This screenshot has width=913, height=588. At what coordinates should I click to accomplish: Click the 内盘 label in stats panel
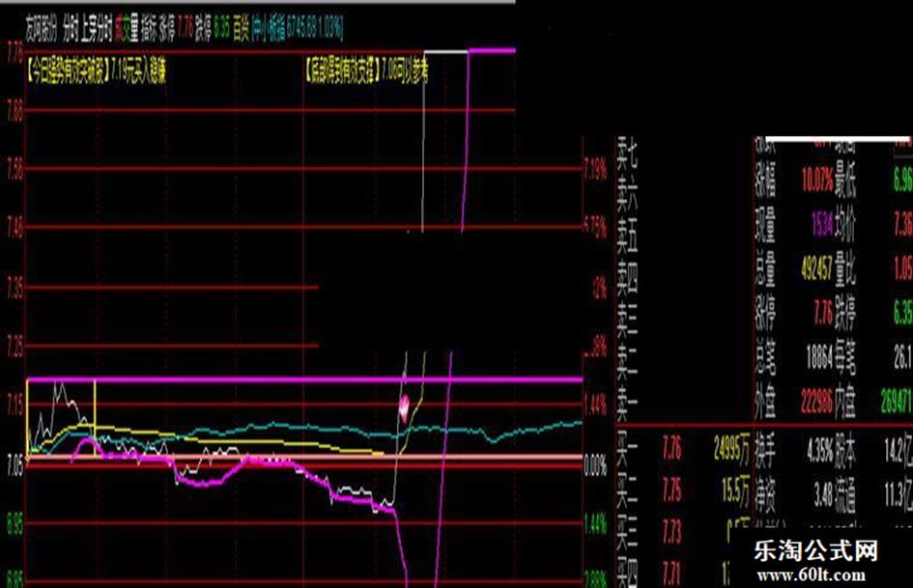846,402
